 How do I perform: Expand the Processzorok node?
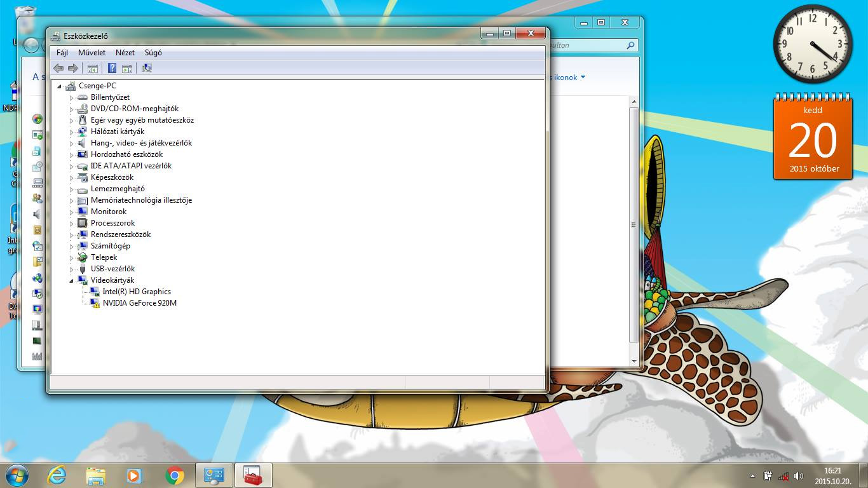coord(71,224)
